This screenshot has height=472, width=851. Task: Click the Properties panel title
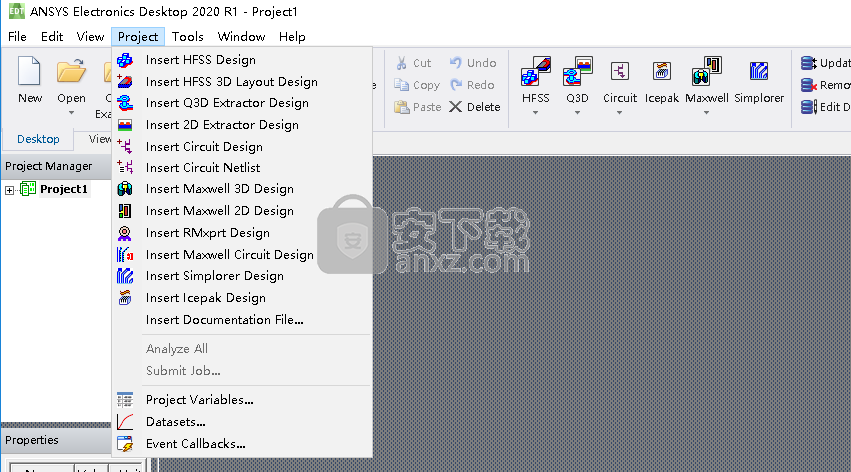(x=31, y=440)
